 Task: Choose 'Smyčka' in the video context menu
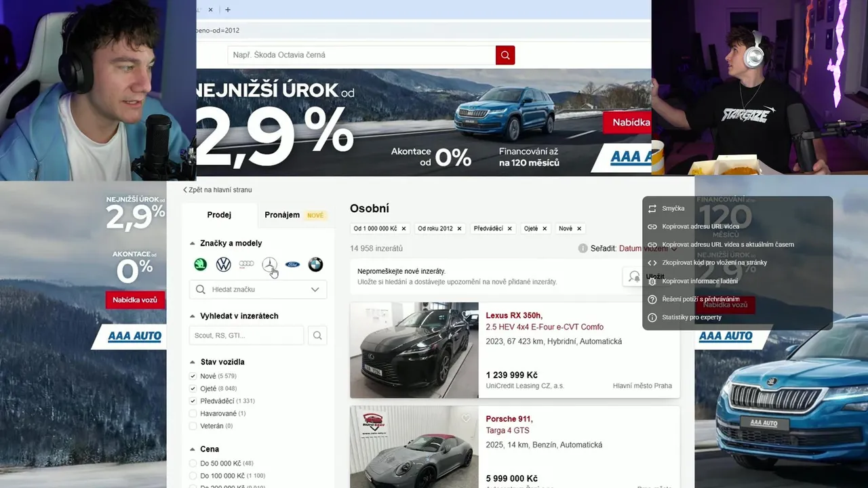pos(738,209)
